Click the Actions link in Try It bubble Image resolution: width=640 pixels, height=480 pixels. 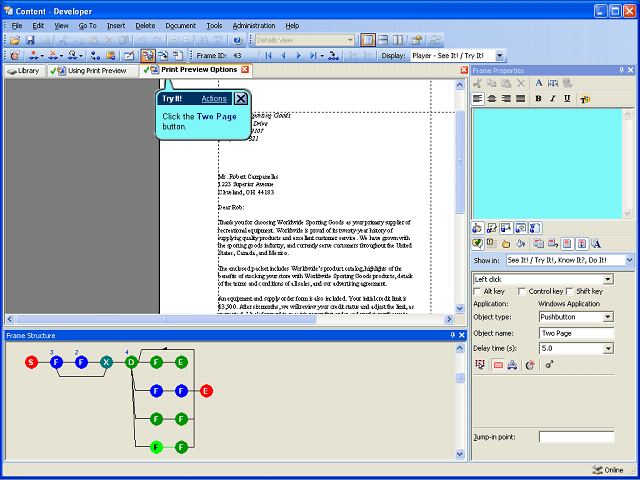(x=214, y=98)
